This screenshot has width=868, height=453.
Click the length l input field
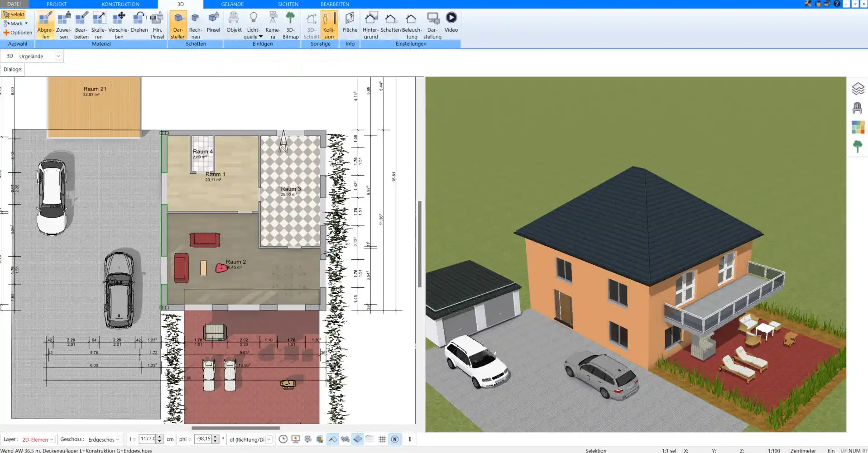point(148,439)
